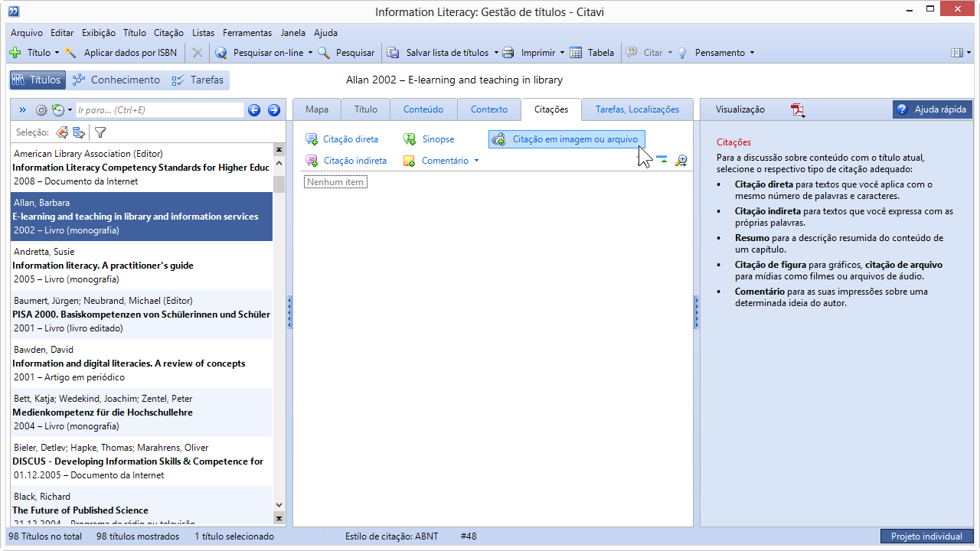
Task: Expand the left panel double chevron
Action: click(x=22, y=110)
